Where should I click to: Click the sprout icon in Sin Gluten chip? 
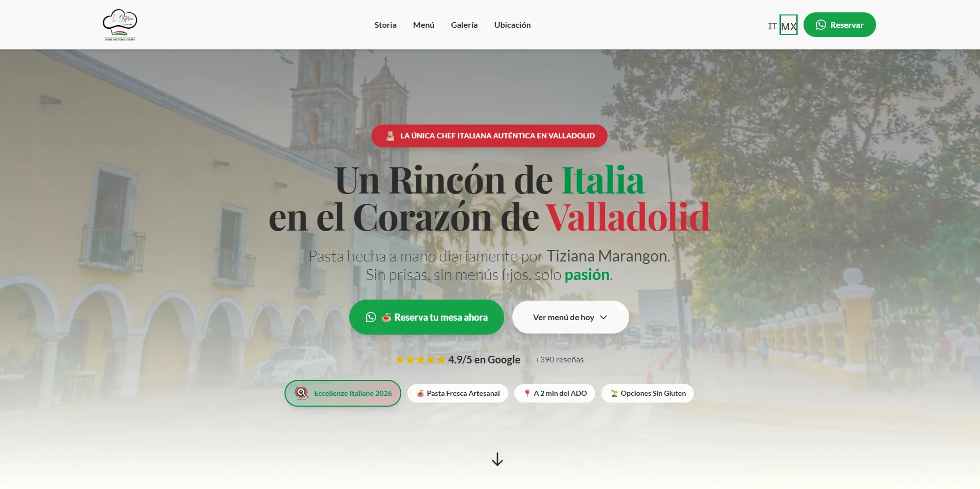[x=614, y=393]
